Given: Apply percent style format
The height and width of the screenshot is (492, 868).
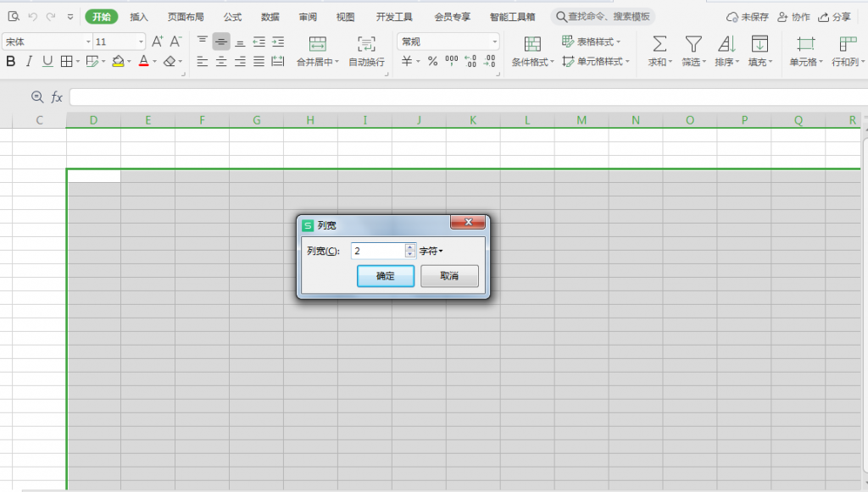Looking at the screenshot, I should click(432, 61).
